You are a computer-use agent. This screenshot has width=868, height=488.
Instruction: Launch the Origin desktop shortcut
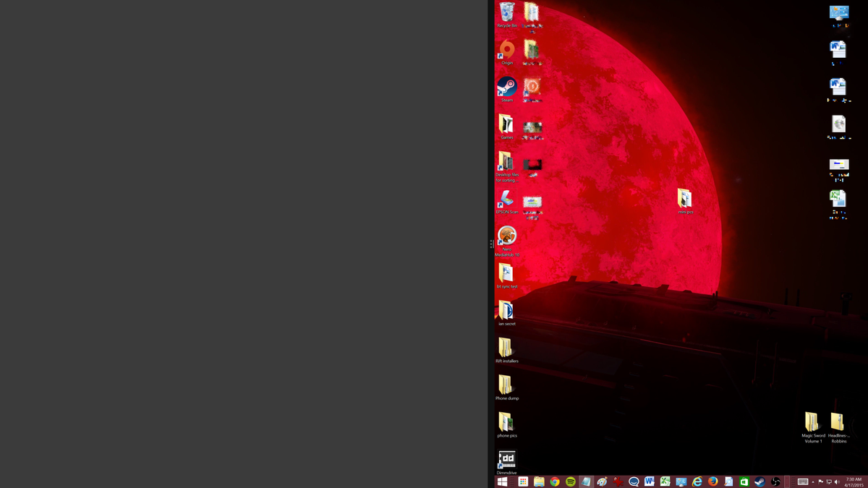pyautogui.click(x=507, y=53)
